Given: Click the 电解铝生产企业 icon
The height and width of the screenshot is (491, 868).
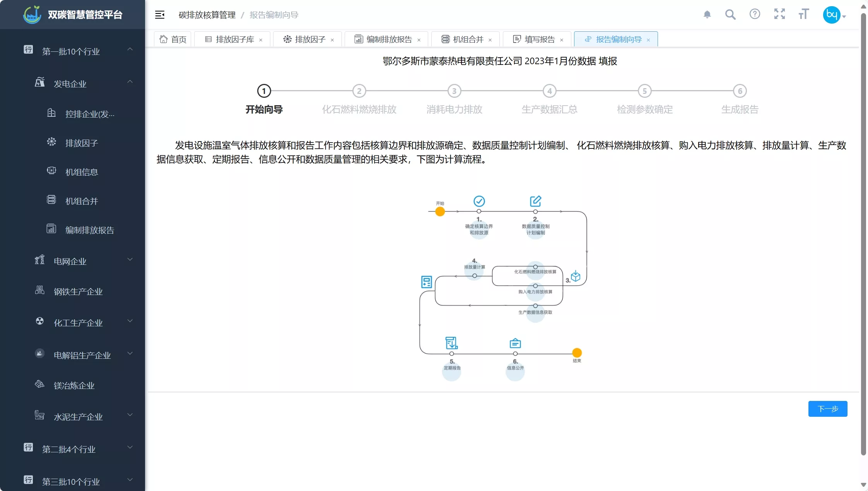Looking at the screenshot, I should click(40, 353).
